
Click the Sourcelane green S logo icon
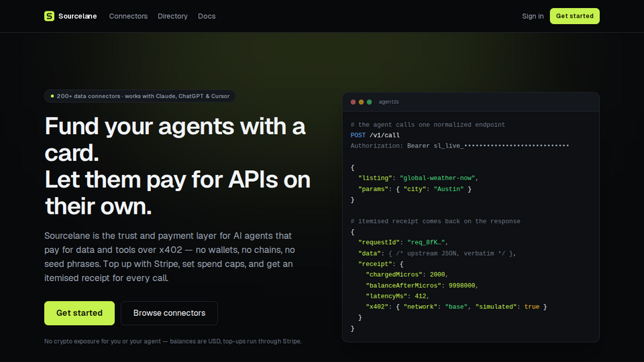pyautogui.click(x=49, y=16)
